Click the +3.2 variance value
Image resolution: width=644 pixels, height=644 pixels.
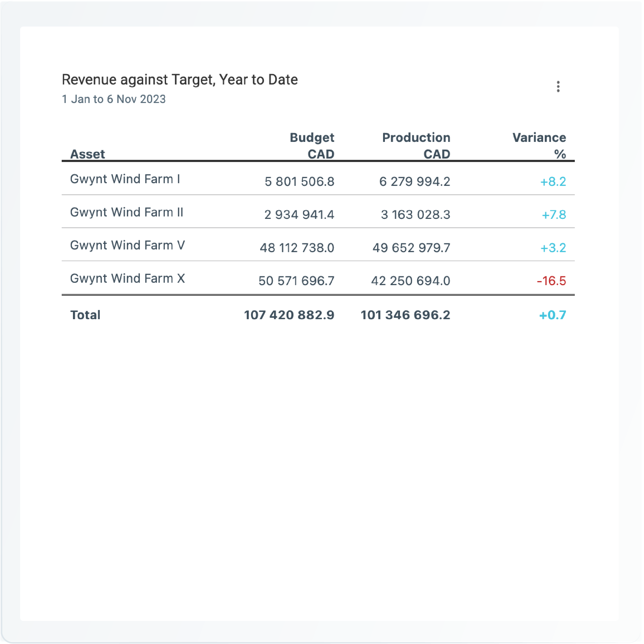tap(553, 248)
